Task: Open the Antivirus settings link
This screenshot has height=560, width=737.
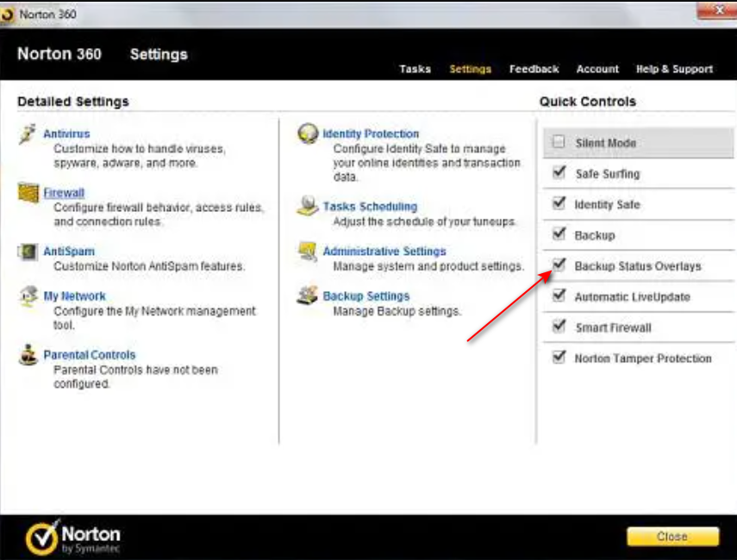Action: 66,134
